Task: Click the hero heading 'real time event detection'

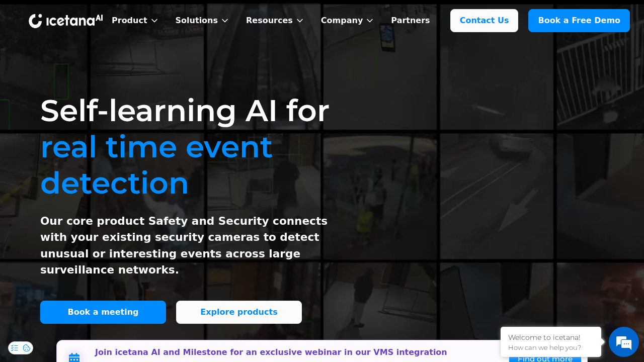Action: (156, 165)
